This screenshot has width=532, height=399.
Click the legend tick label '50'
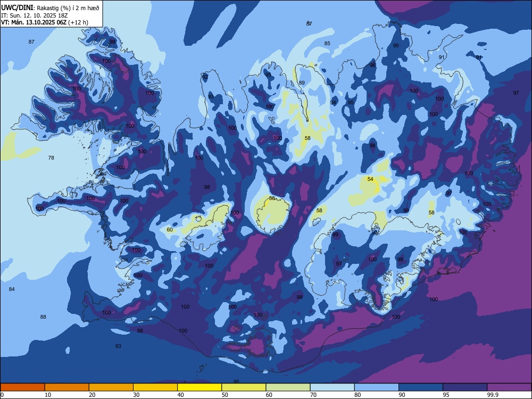[225, 395]
